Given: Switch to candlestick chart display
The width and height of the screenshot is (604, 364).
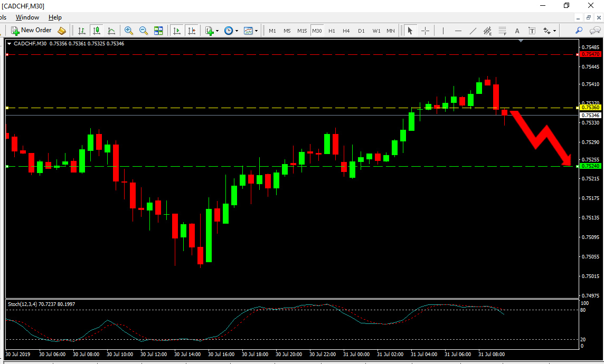Looking at the screenshot, I should (x=96, y=31).
